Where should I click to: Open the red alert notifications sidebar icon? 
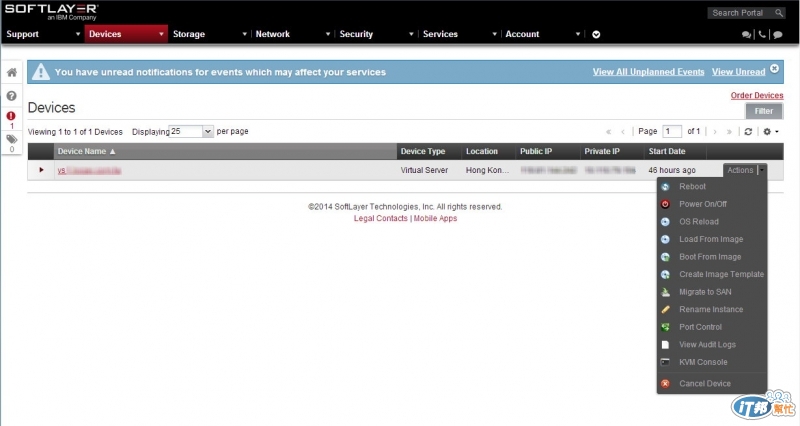[11, 116]
